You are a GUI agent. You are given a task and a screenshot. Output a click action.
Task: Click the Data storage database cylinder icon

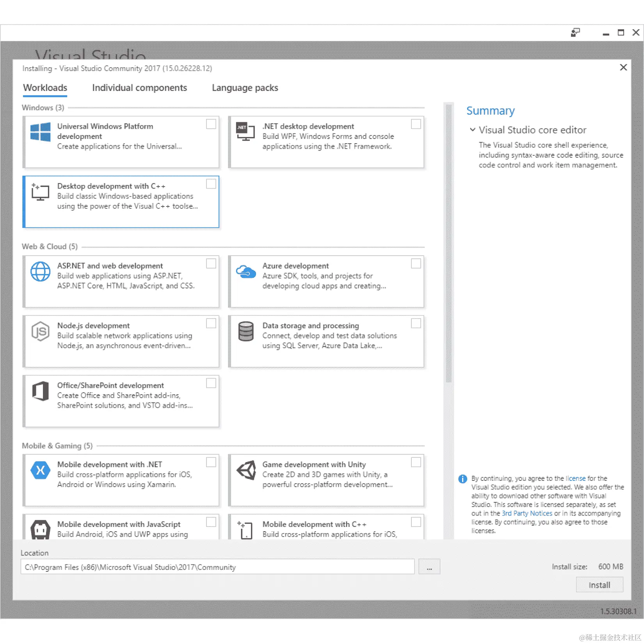click(246, 331)
